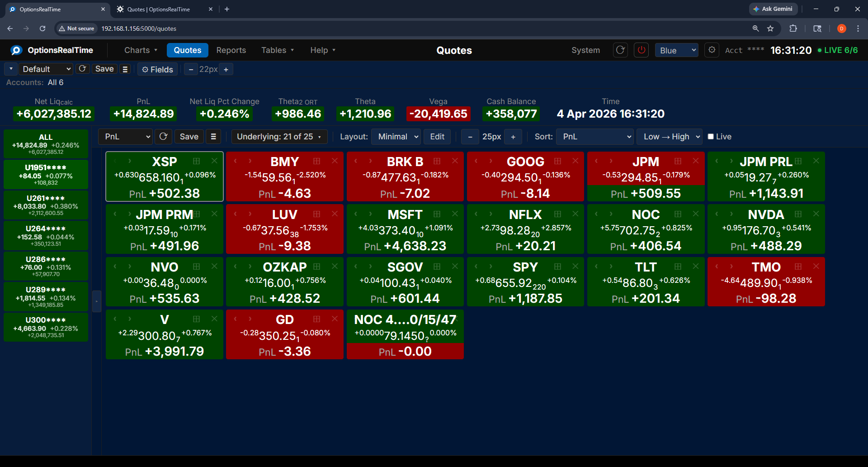The height and width of the screenshot is (467, 868).
Task: Open browser extensions puzzle icon
Action: (793, 29)
